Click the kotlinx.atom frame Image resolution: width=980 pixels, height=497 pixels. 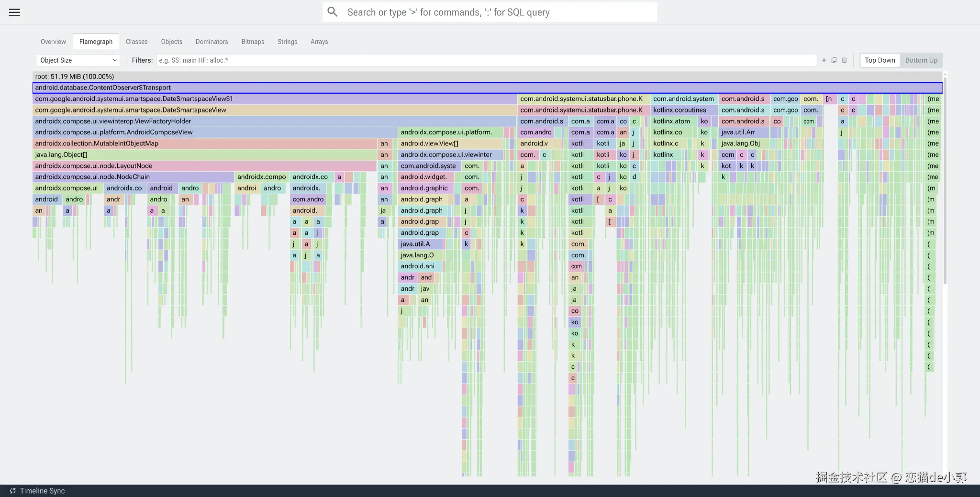tap(674, 121)
